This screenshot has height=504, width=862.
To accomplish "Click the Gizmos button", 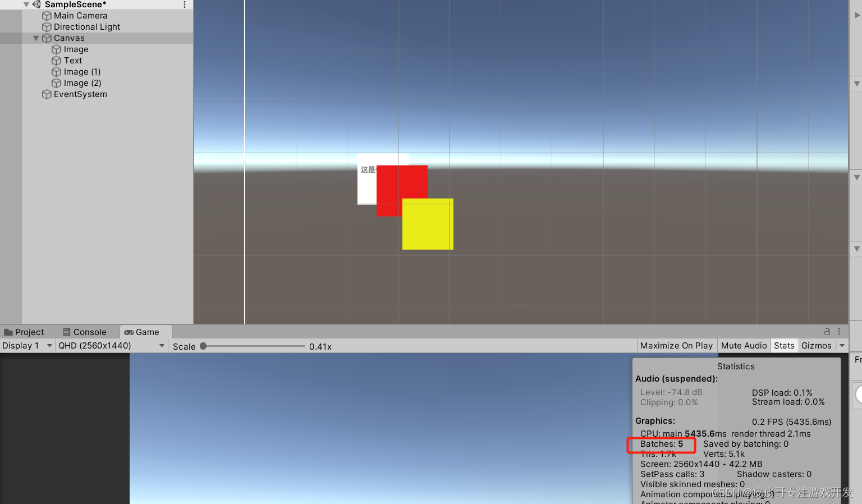I will (x=817, y=345).
